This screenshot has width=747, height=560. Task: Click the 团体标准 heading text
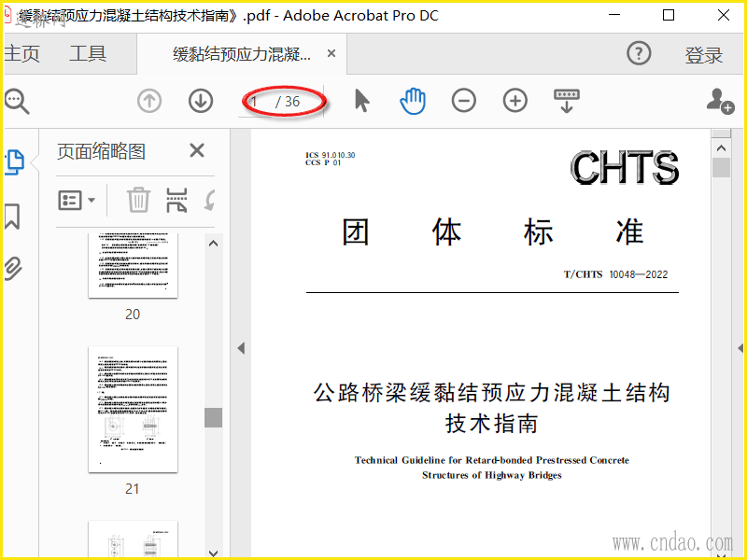[493, 232]
